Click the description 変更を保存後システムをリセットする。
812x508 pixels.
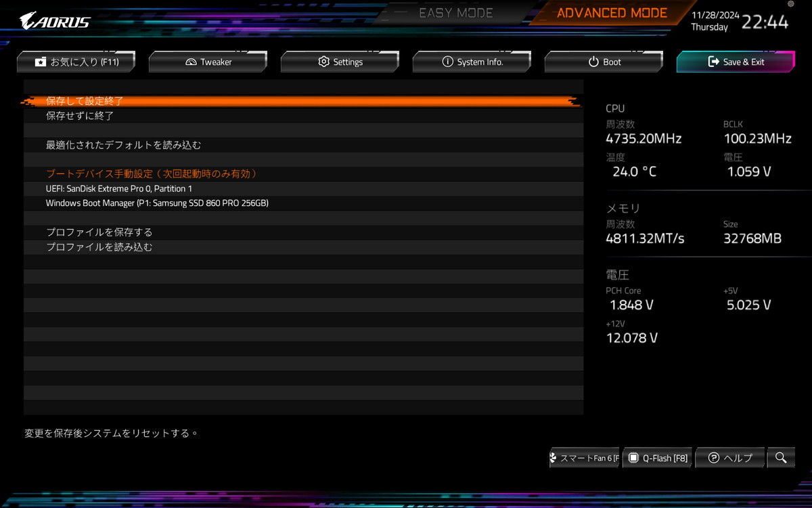[x=112, y=433]
